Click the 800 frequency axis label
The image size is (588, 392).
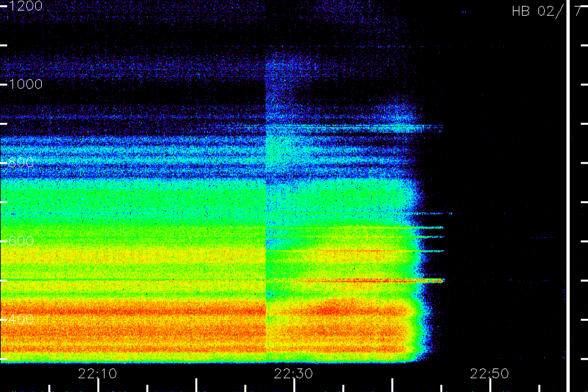pos(21,163)
